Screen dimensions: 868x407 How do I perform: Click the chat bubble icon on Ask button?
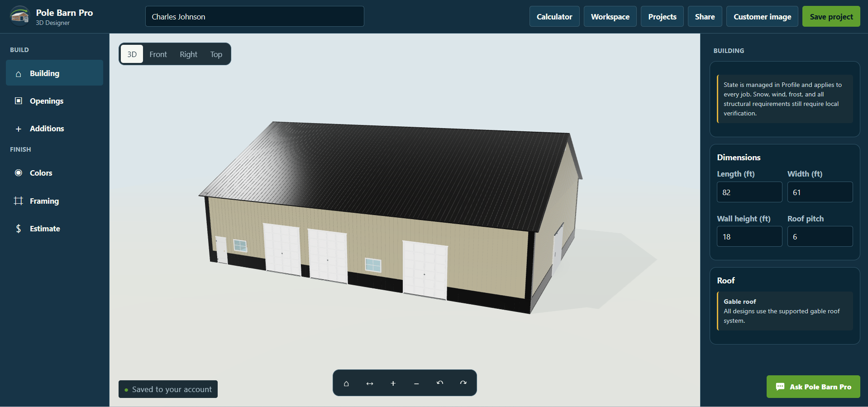780,387
